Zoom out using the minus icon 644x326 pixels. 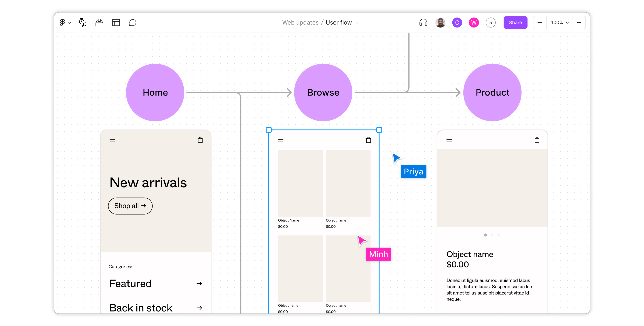click(x=540, y=23)
